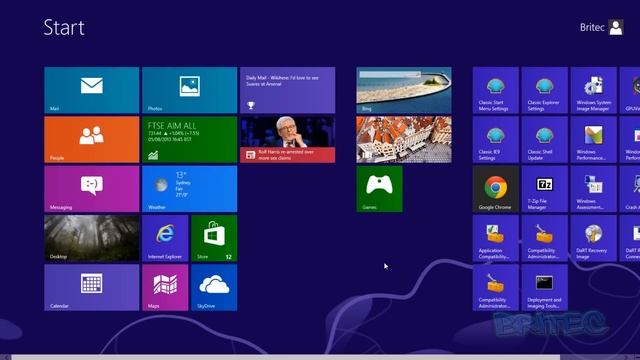Screen dimensions: 640x360
Task: Open the travel tile with rooftops photo
Action: point(404,140)
